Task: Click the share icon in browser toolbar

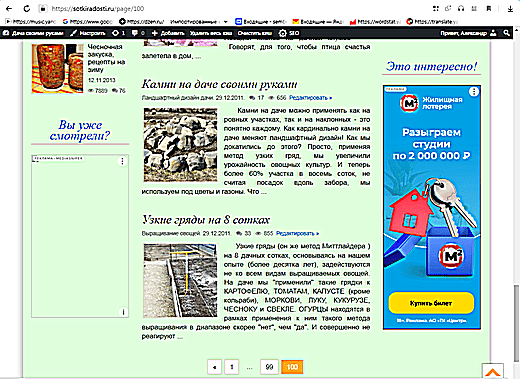Action: (448, 9)
